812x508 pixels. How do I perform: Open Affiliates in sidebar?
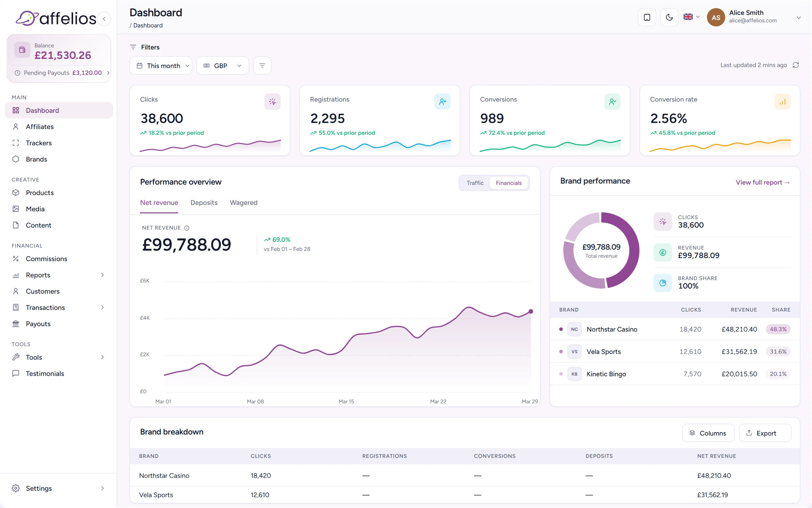(x=59, y=127)
